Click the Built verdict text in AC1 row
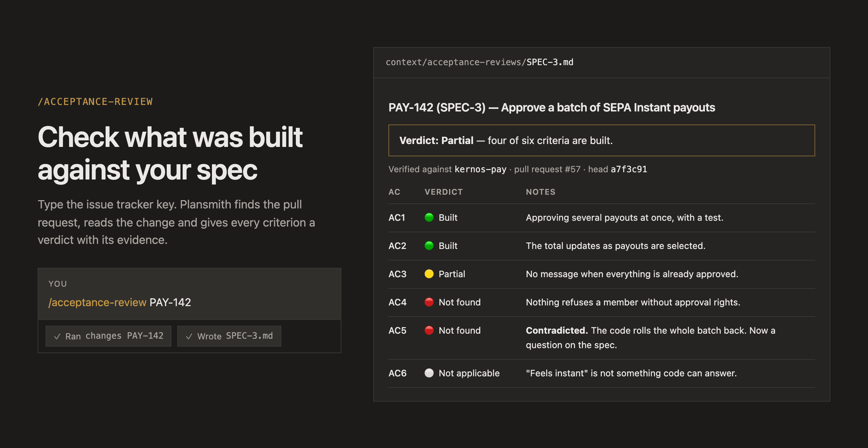 click(x=448, y=218)
